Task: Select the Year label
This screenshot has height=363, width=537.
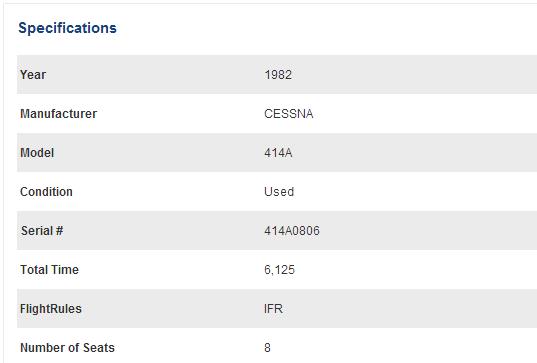Action: 33,75
